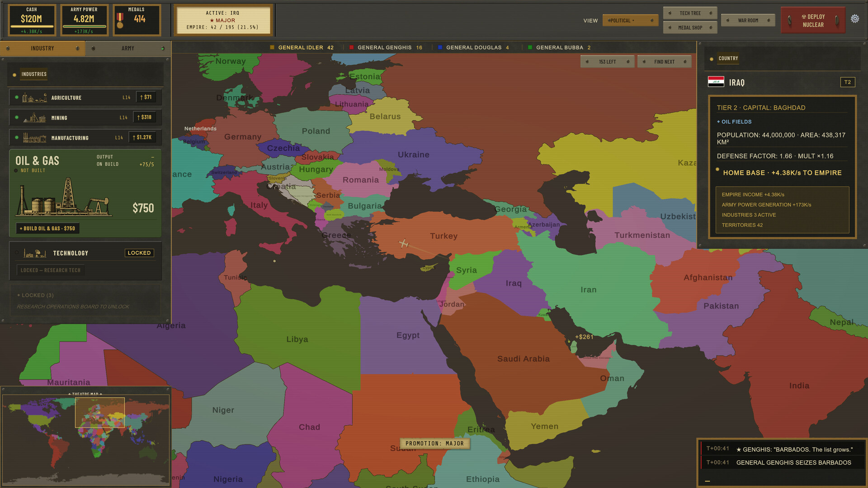
Task: Click the Mining shaft icon
Action: 34,117
